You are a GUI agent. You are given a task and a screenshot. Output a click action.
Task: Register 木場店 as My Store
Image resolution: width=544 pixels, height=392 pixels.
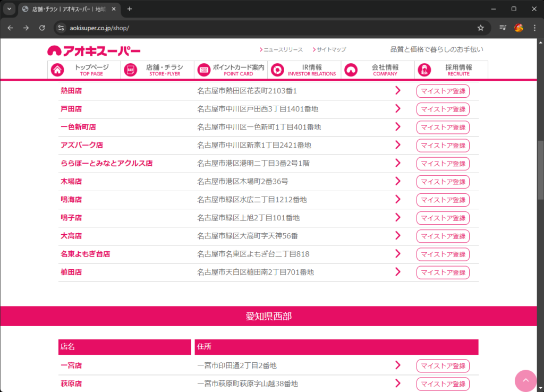pos(443,182)
